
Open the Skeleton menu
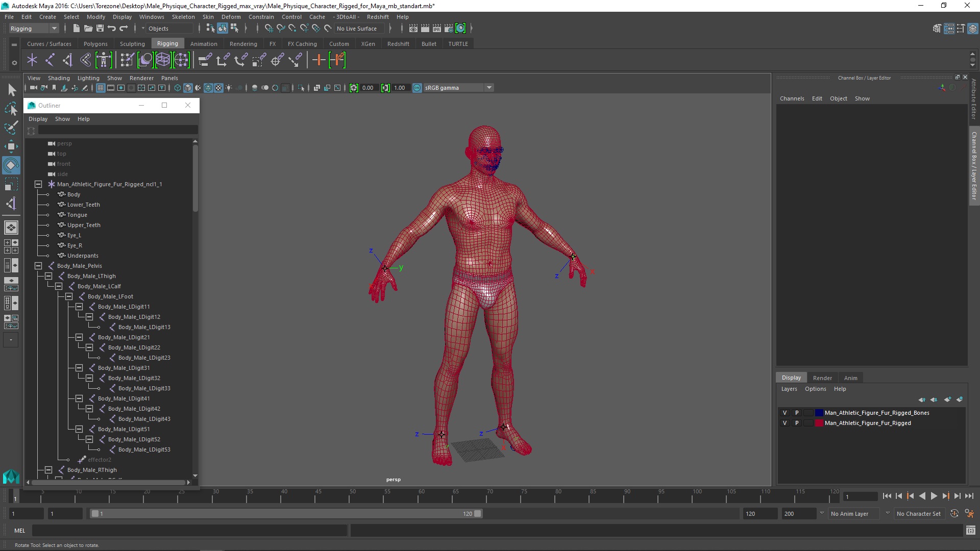coord(183,17)
